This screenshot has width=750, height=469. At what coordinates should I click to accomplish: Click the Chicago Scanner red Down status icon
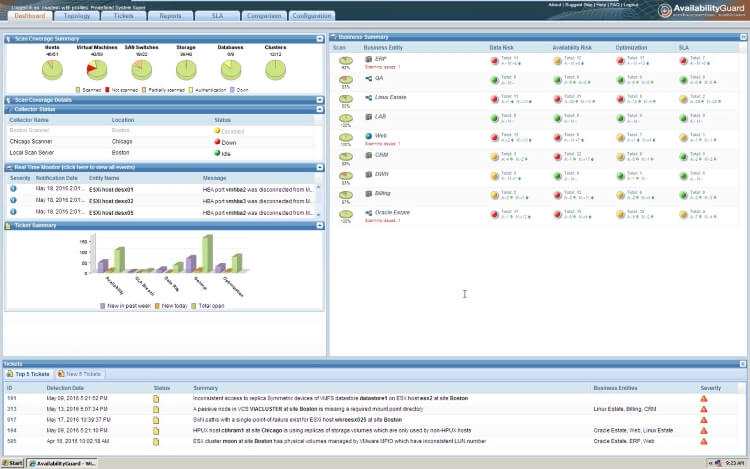point(217,142)
